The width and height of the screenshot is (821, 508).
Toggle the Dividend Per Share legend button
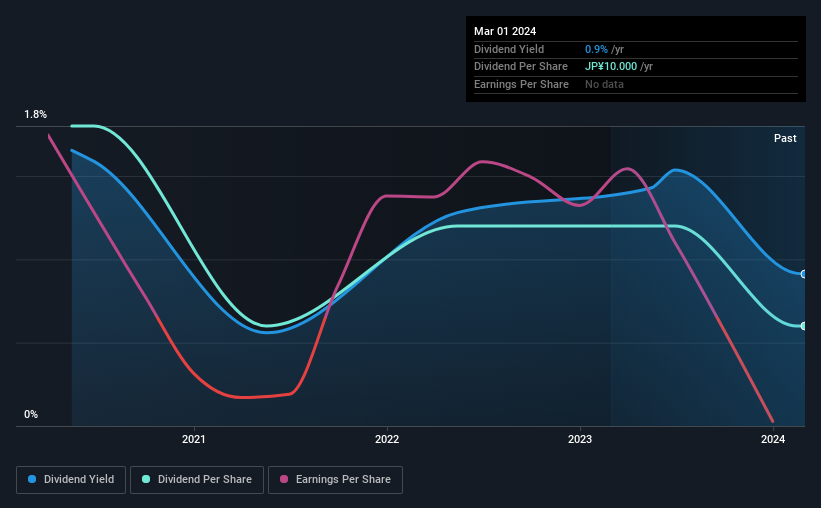(x=197, y=480)
